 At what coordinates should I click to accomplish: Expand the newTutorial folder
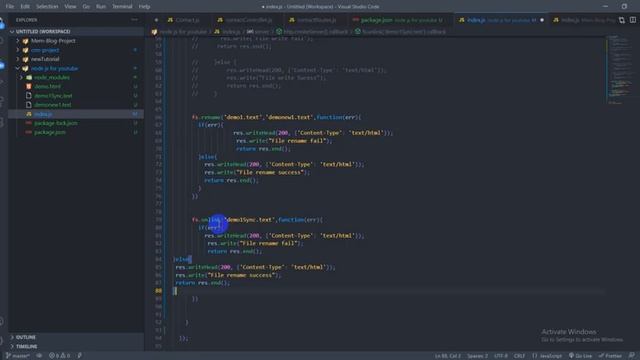click(x=76, y=59)
